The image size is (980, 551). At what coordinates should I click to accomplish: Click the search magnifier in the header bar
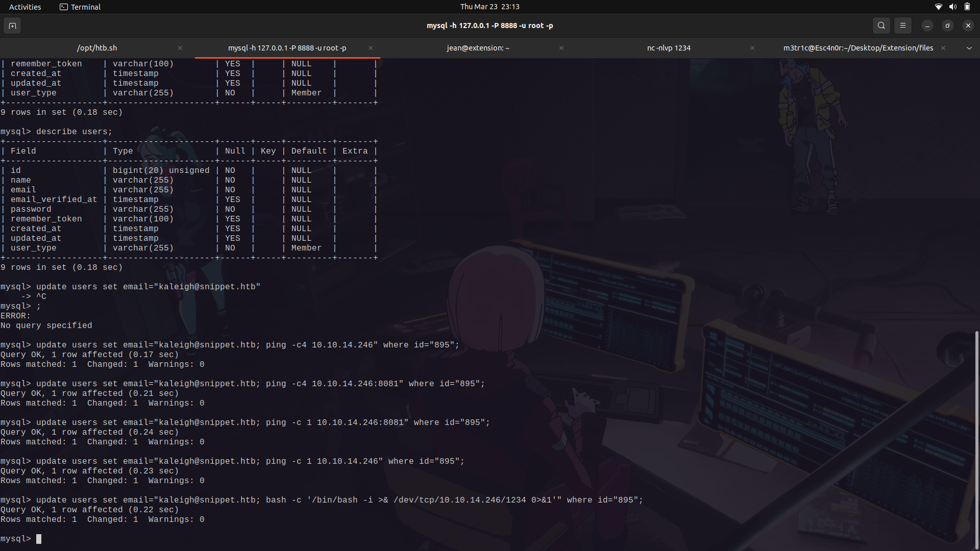pyautogui.click(x=881, y=26)
